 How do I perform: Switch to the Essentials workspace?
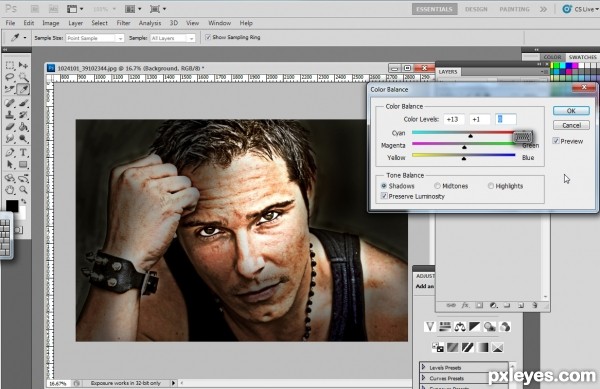pyautogui.click(x=434, y=9)
